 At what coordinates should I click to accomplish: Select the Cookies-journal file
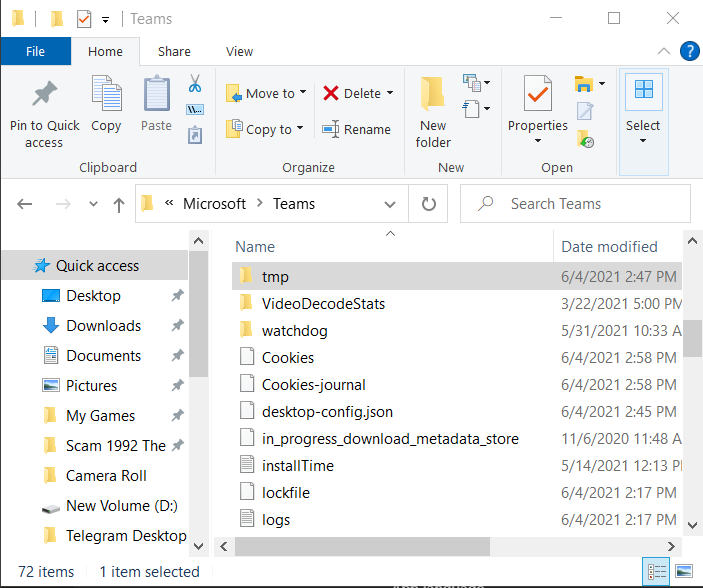[313, 384]
